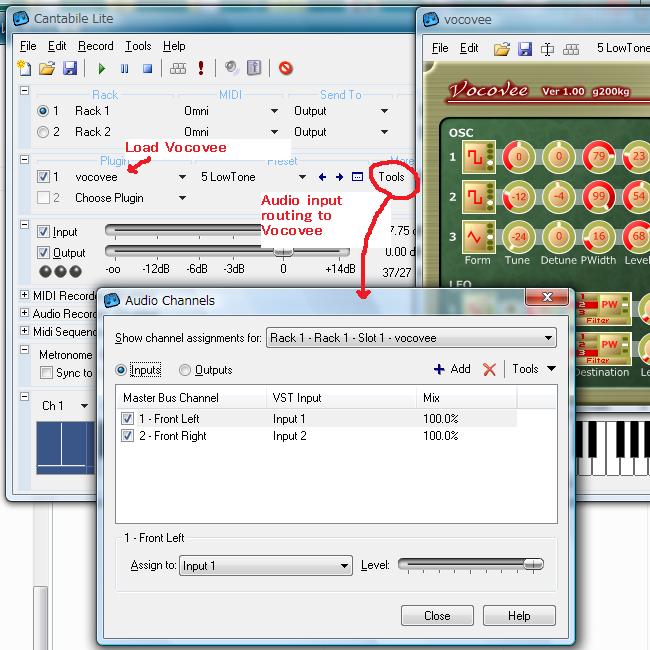Open the on-screen keyboard icon in Cantabile toolbar
This screenshot has height=650, width=650.
click(178, 68)
